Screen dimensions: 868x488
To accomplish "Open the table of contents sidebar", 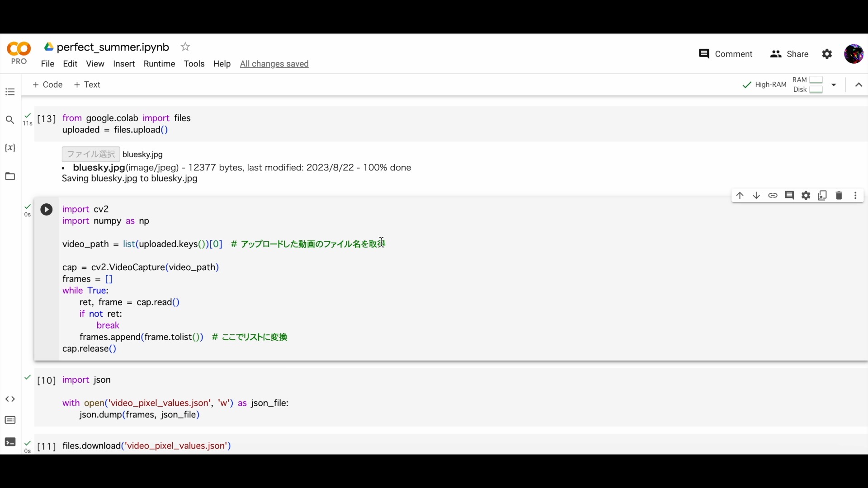I will coord(10,92).
